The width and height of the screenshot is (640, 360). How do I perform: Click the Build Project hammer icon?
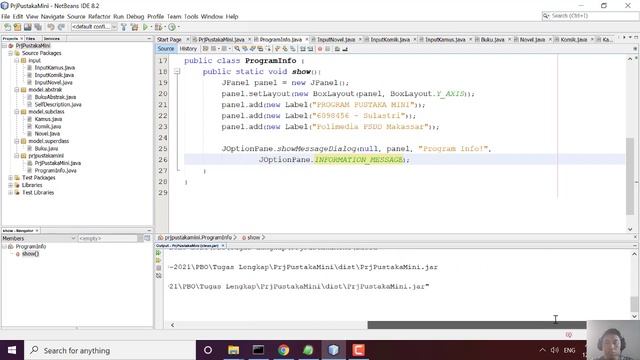[x=124, y=27]
